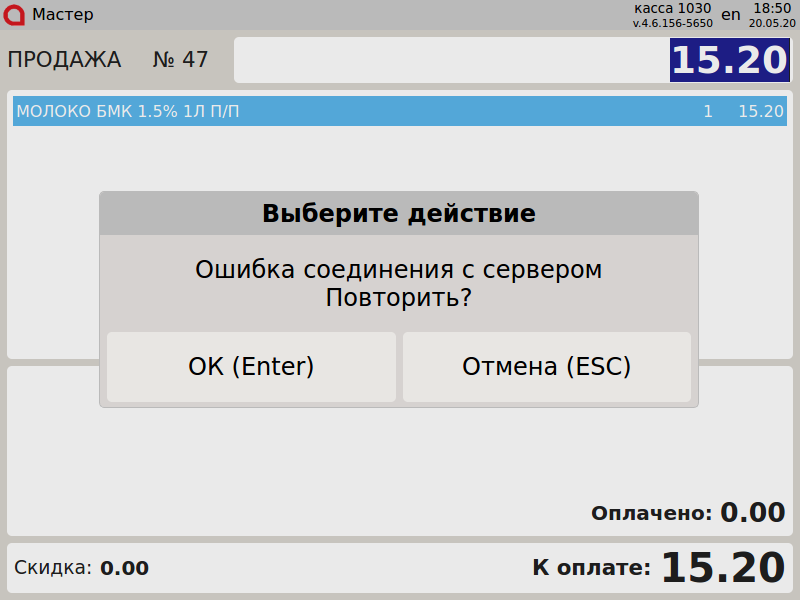
Task: Click the ПРОДАЖА mode label
Action: (64, 60)
